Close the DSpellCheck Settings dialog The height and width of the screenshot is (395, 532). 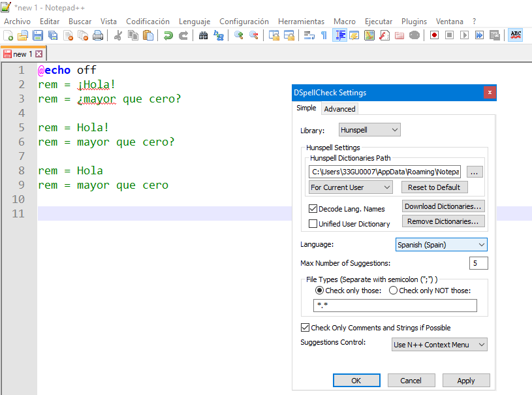[490, 92]
